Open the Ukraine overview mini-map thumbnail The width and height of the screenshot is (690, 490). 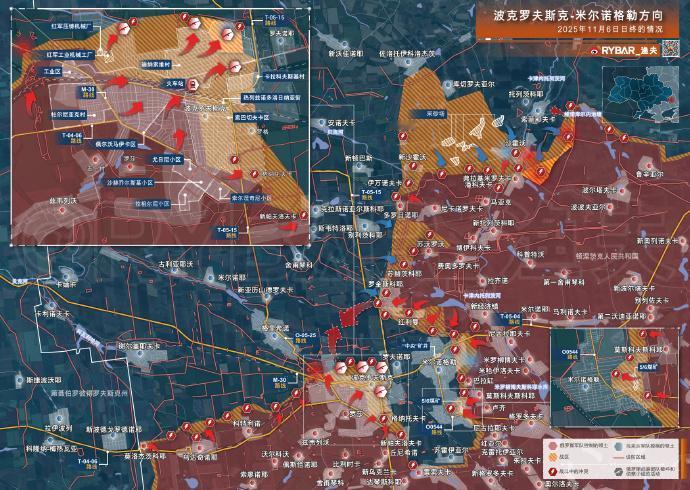click(x=641, y=95)
